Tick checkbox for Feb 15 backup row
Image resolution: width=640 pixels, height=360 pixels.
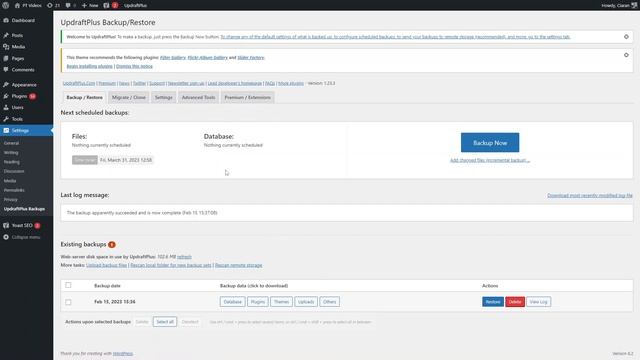tap(68, 302)
